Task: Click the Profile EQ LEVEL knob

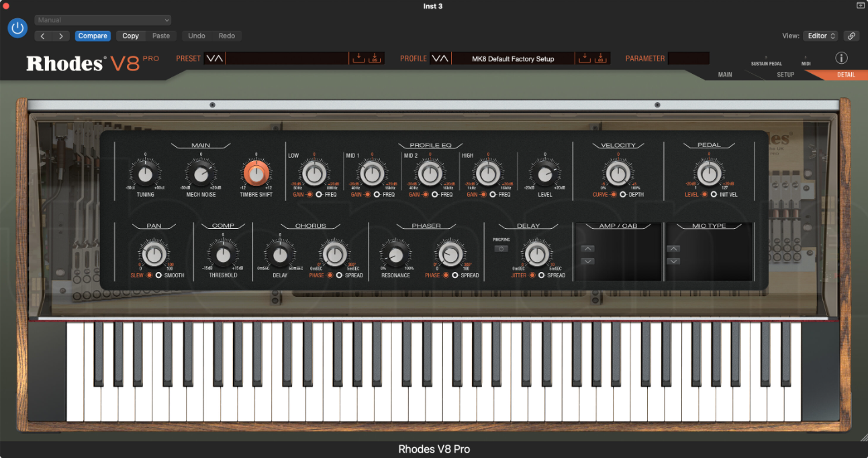Action: pyautogui.click(x=545, y=174)
